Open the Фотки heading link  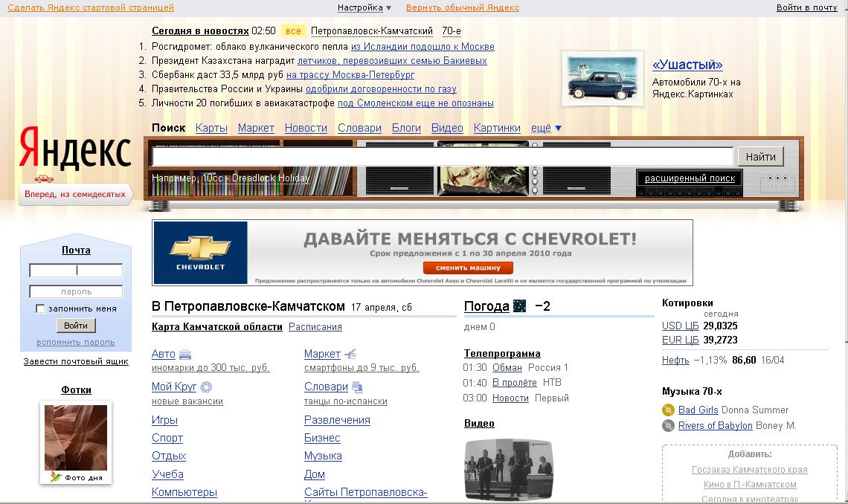coord(77,390)
